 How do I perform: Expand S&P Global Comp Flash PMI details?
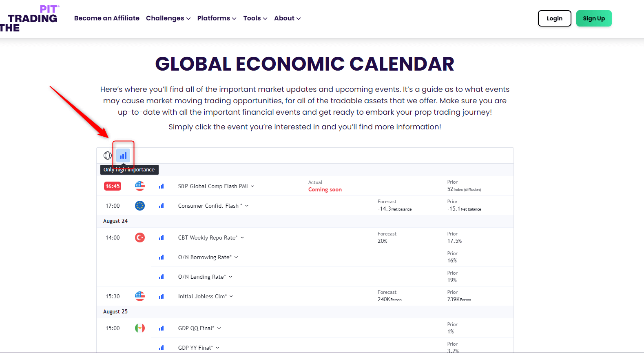click(216, 186)
